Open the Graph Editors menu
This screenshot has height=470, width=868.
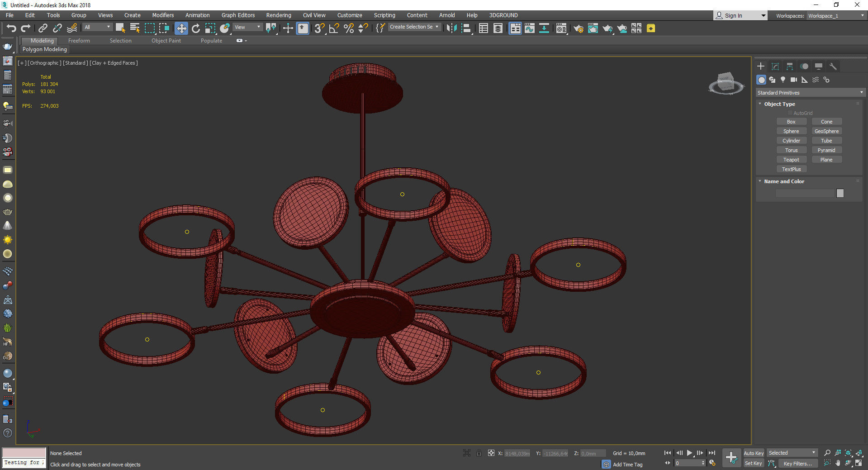click(238, 15)
